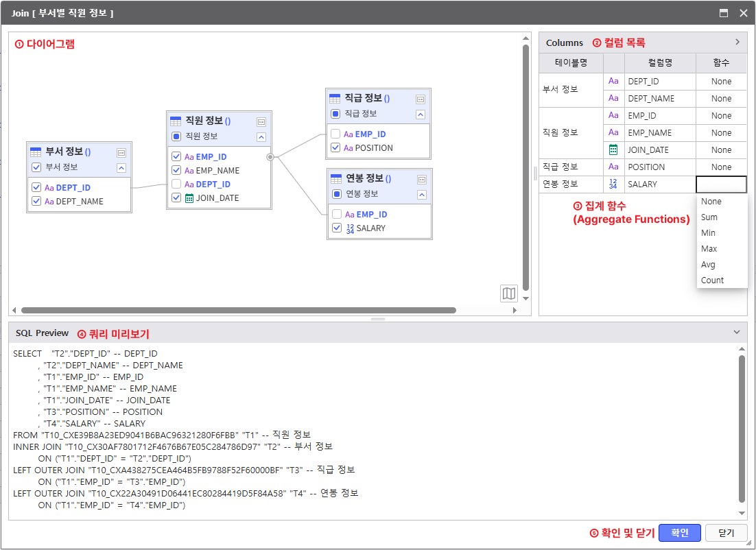Image resolution: width=756 pixels, height=550 pixels.
Task: Uncheck DEPT_NAME in 부서 정보 table
Action: (36, 202)
